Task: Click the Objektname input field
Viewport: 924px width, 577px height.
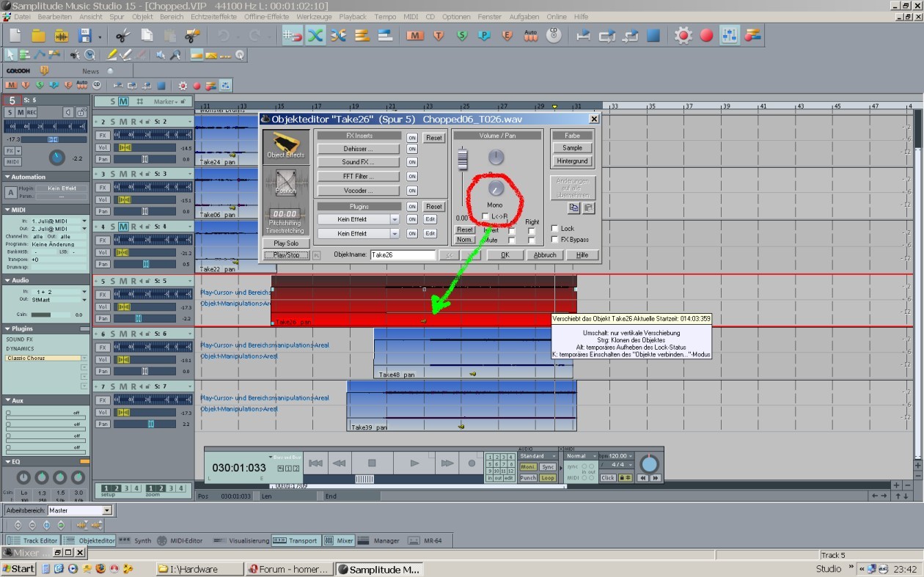Action: [403, 255]
